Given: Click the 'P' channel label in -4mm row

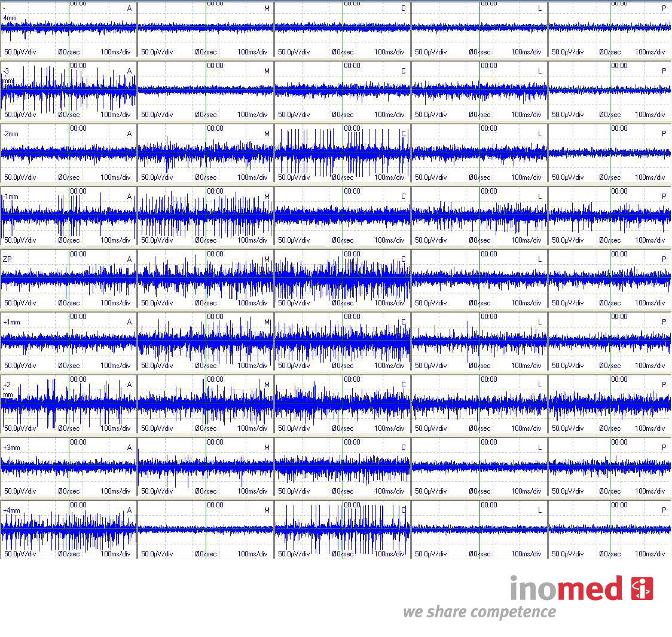Looking at the screenshot, I should pyautogui.click(x=664, y=8).
